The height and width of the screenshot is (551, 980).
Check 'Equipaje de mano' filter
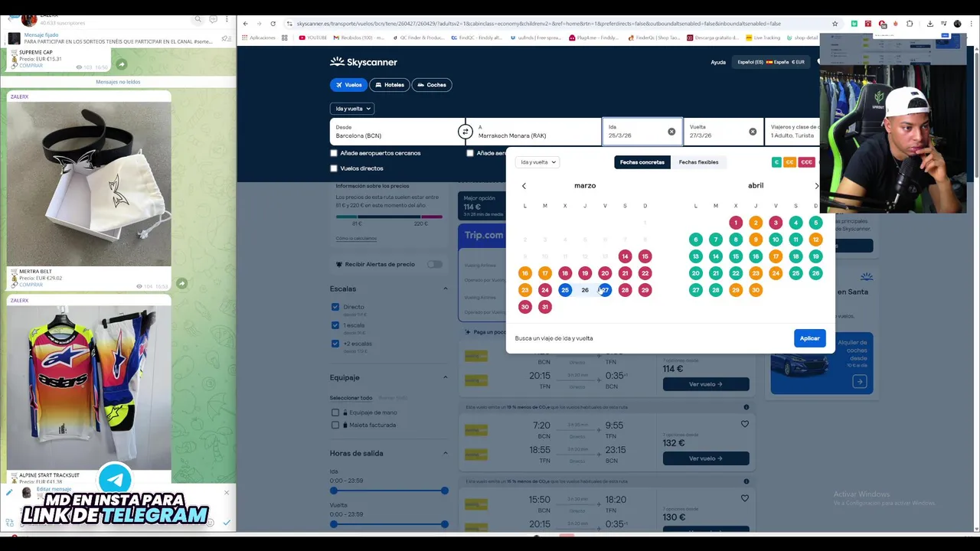click(335, 412)
